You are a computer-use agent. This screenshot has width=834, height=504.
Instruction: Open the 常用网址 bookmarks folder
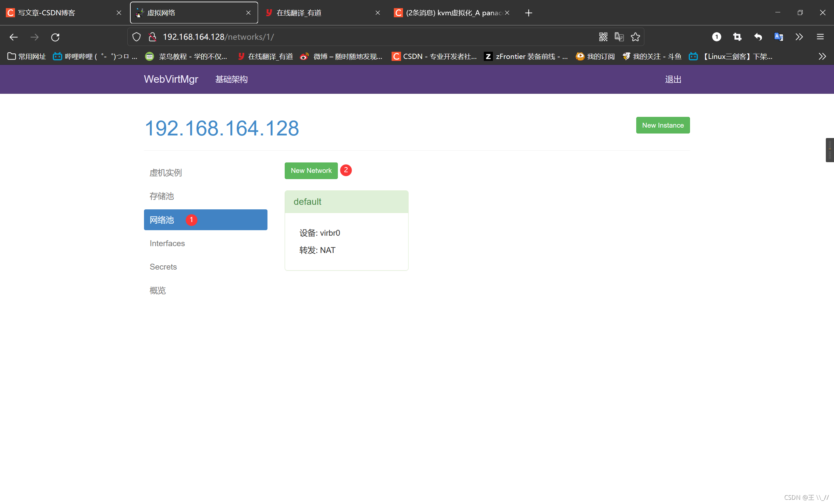27,57
